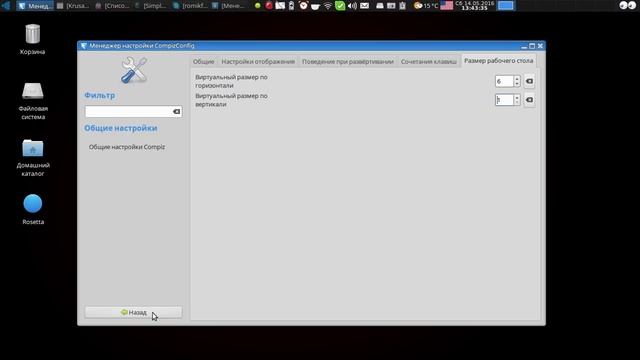Reset horizontal virtual size to default
The height and width of the screenshot is (360, 640).
529,81
